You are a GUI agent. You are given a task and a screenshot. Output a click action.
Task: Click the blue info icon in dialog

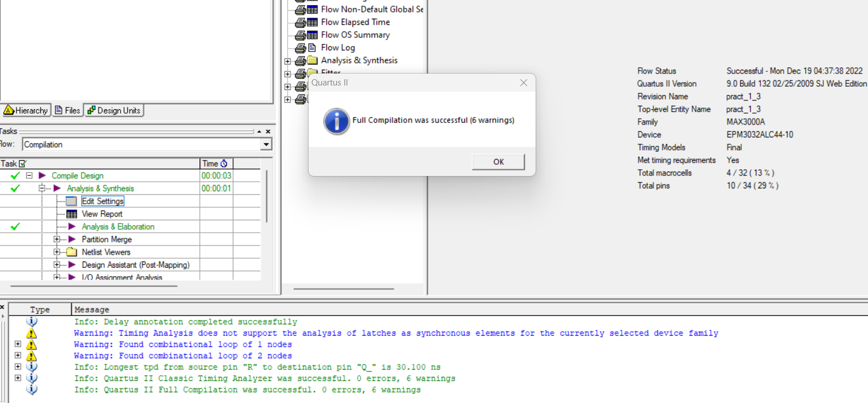click(336, 121)
